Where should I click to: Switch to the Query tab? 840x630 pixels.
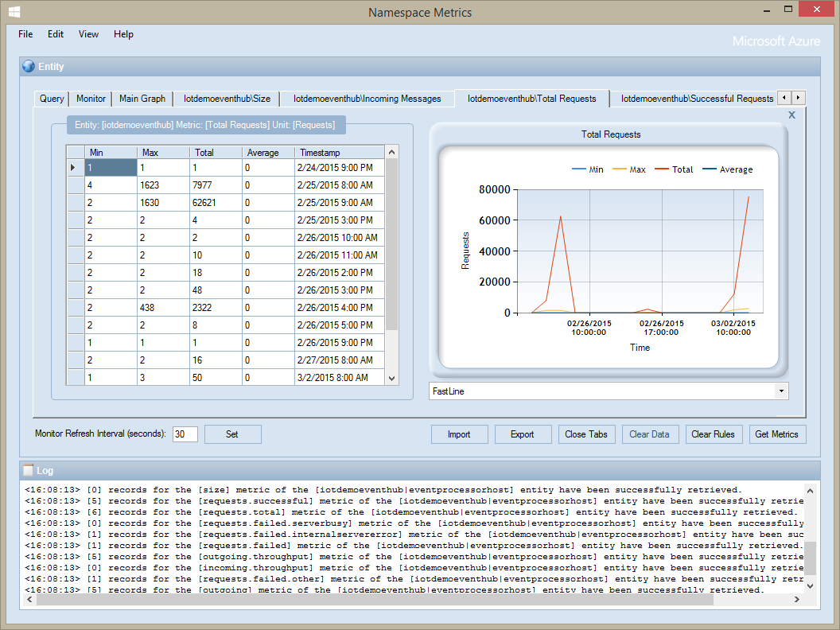click(x=52, y=99)
